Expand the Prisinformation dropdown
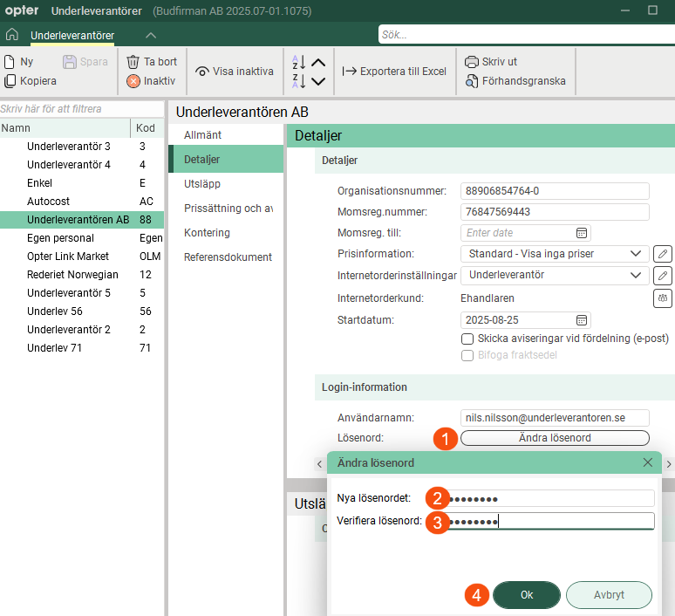The height and width of the screenshot is (616, 675). pos(634,254)
